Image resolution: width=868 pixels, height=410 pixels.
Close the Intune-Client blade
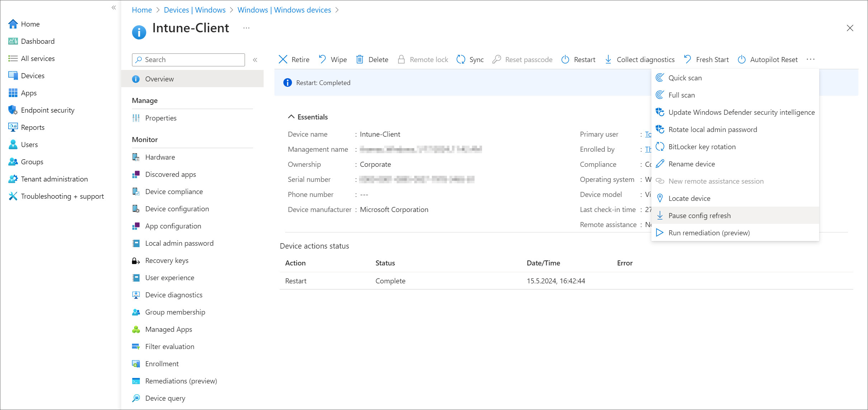[x=850, y=28]
